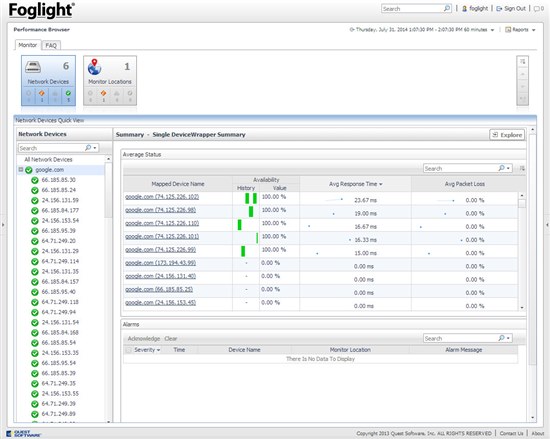
Task: Click the Explore button icon
Action: [x=495, y=135]
